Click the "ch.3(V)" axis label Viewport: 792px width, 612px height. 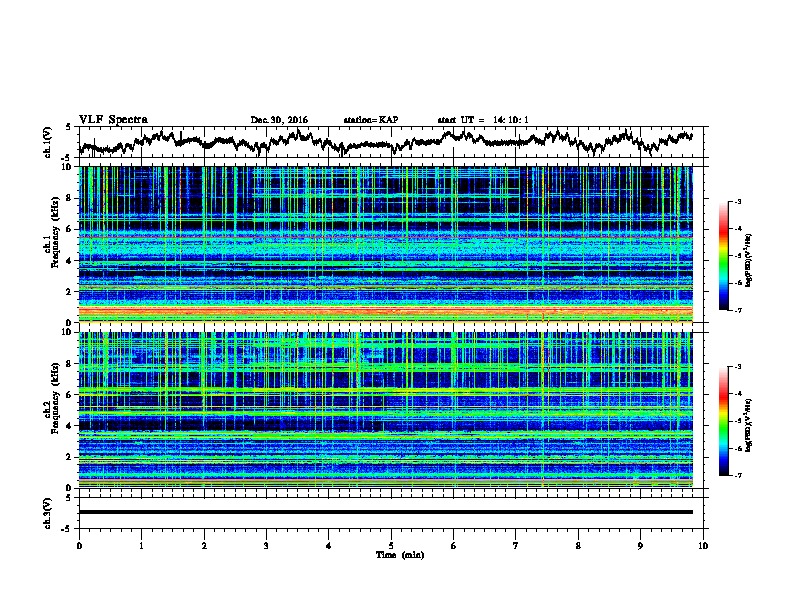pyautogui.click(x=48, y=513)
